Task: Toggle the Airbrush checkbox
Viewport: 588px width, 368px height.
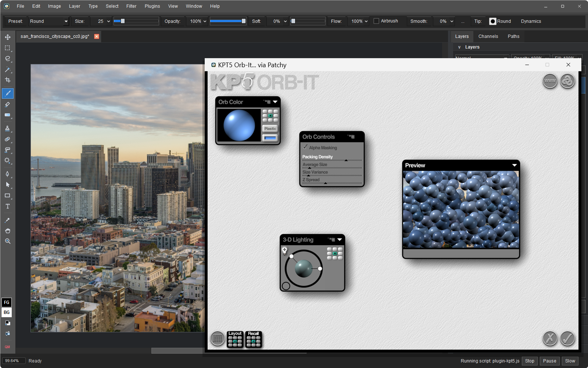Action: pos(376,21)
